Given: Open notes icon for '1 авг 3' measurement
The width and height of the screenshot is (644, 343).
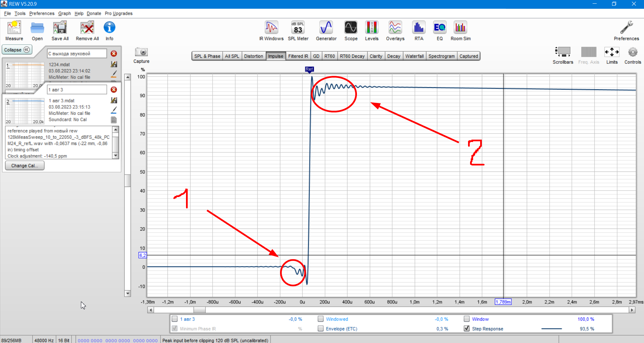Looking at the screenshot, I should tap(114, 120).
